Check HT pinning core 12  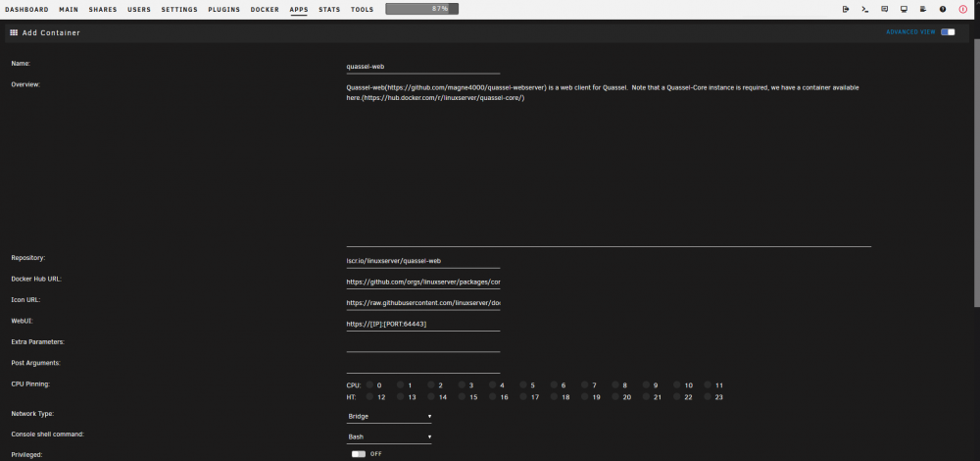[x=369, y=396]
